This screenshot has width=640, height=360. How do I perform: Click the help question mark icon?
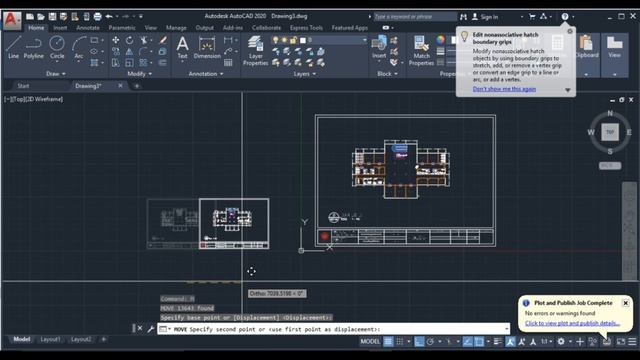click(x=565, y=17)
